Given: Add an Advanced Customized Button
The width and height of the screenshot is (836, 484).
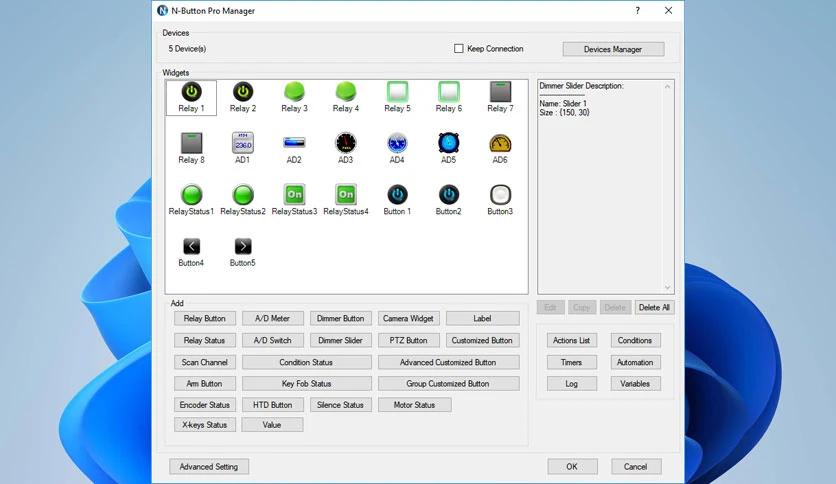Looking at the screenshot, I should point(448,362).
